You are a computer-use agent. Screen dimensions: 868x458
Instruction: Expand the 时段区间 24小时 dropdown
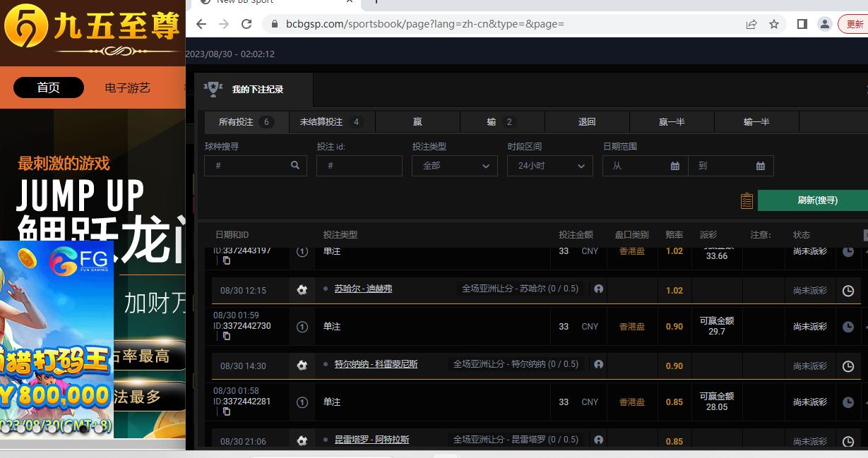point(550,166)
